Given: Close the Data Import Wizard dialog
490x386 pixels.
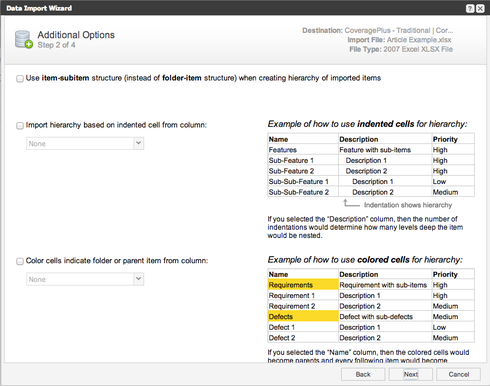Looking at the screenshot, I should 480,9.
